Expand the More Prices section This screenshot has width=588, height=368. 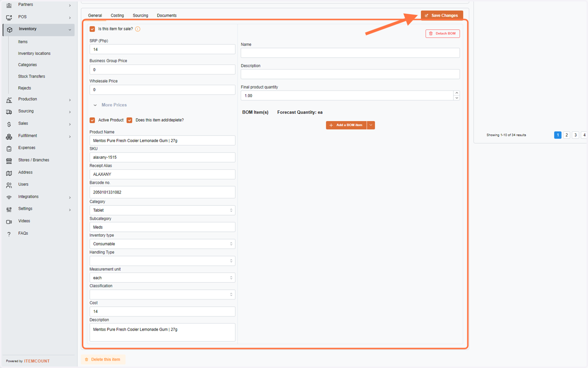pyautogui.click(x=110, y=105)
